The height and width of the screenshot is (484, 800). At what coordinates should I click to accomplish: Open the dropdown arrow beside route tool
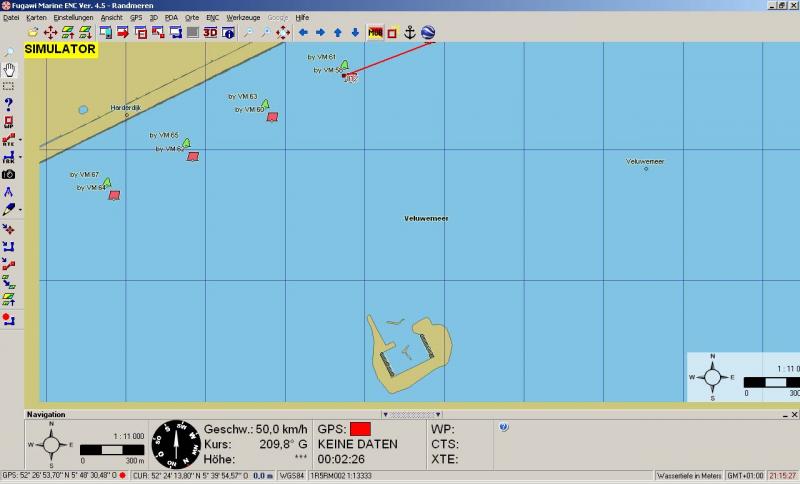point(19,140)
